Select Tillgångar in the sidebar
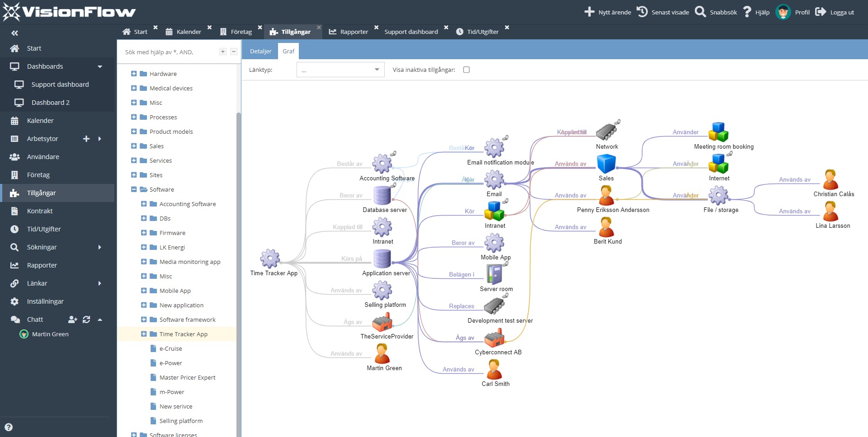Screen dimensions: 868x437 pyautogui.click(x=42, y=193)
